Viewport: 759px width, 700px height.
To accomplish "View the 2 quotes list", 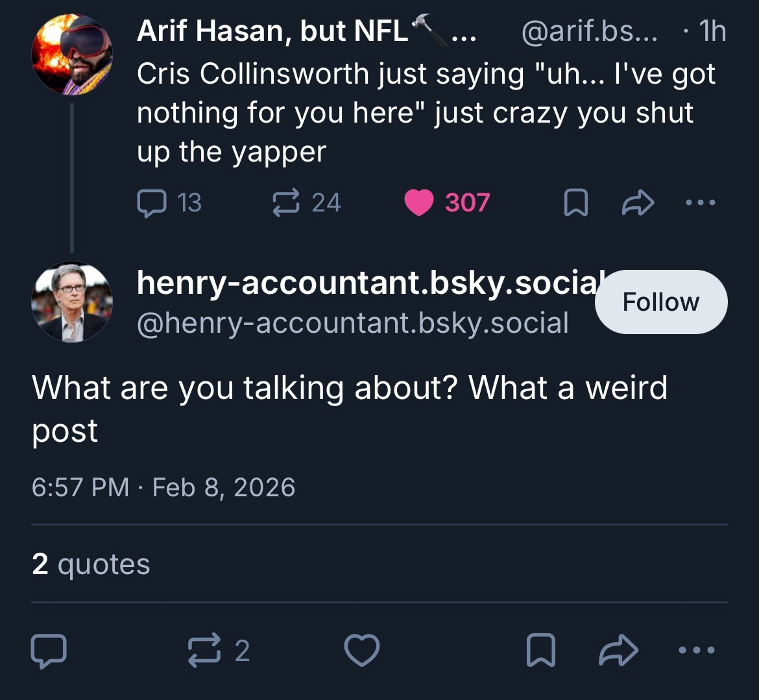I will coord(91,564).
